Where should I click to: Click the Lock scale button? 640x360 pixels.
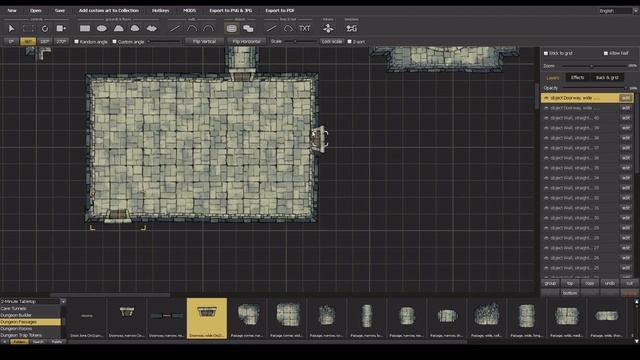point(331,42)
